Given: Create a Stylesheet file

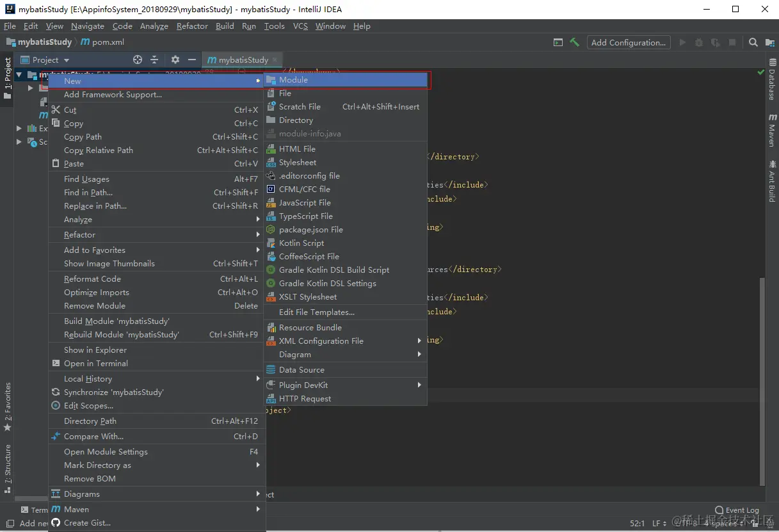Looking at the screenshot, I should click(346, 163).
